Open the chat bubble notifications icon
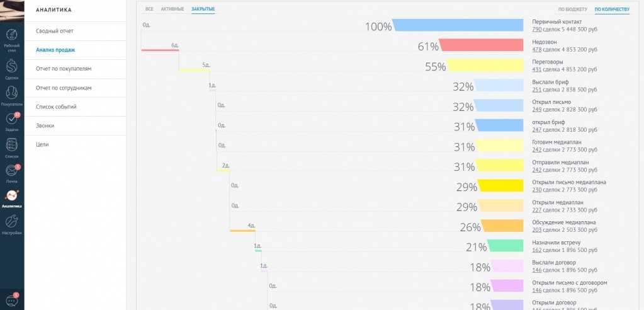The width and height of the screenshot is (644, 310). (11, 300)
